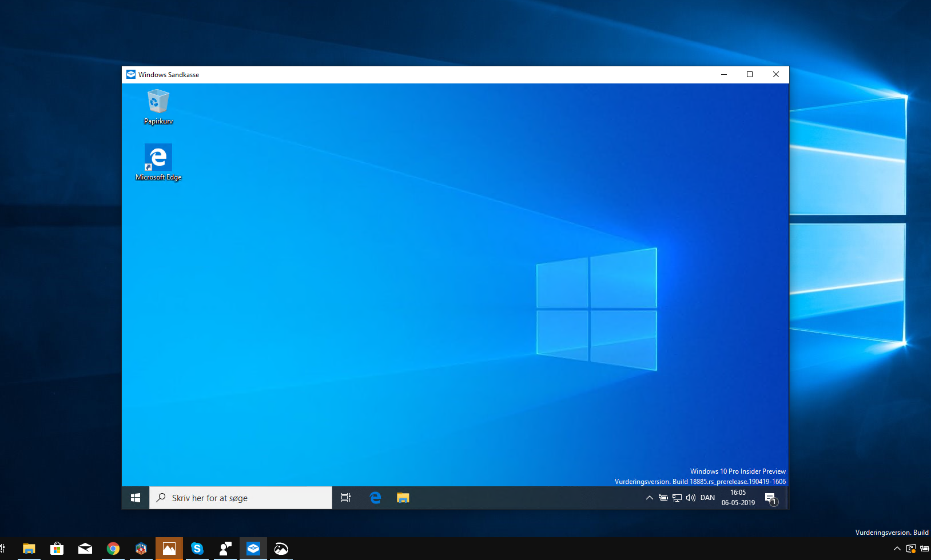Open Action Center showing one notification
This screenshot has width=931, height=560.
pos(771,497)
